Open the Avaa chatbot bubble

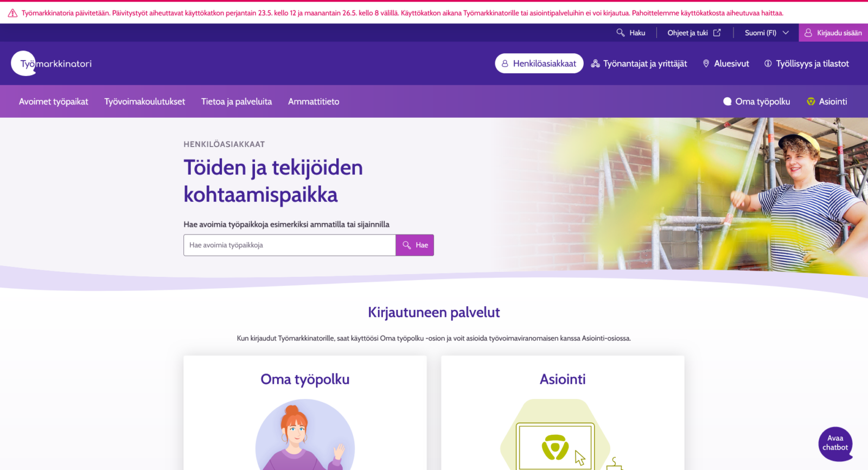tap(835, 443)
